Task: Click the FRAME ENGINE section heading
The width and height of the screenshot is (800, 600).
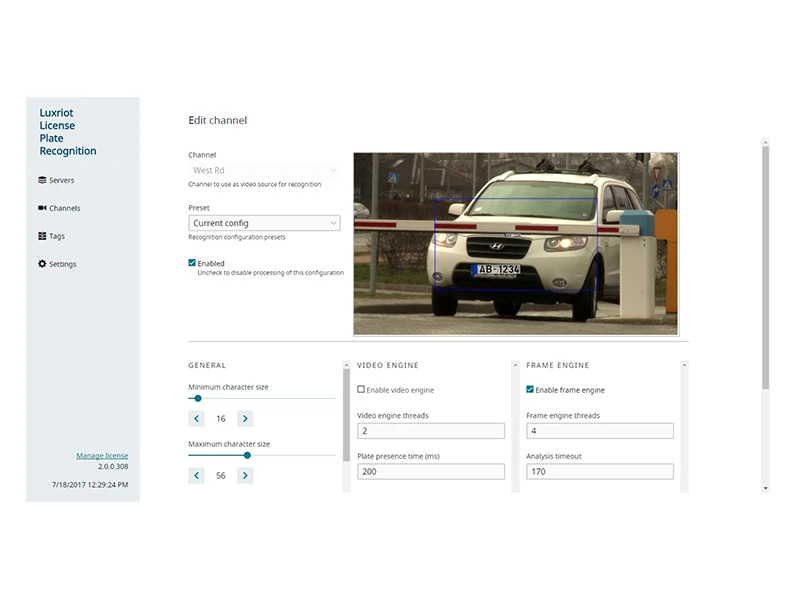Action: click(558, 365)
